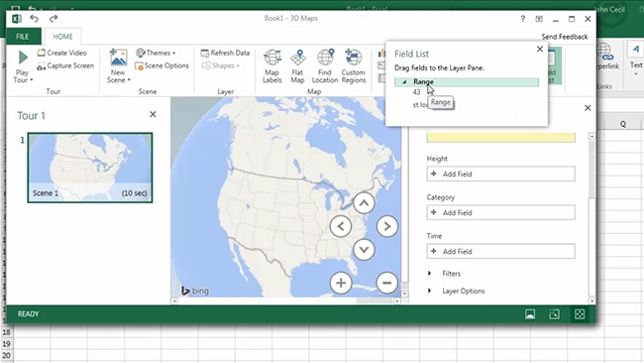Add a field to Time
This screenshot has width=644, height=363.
[x=500, y=251]
